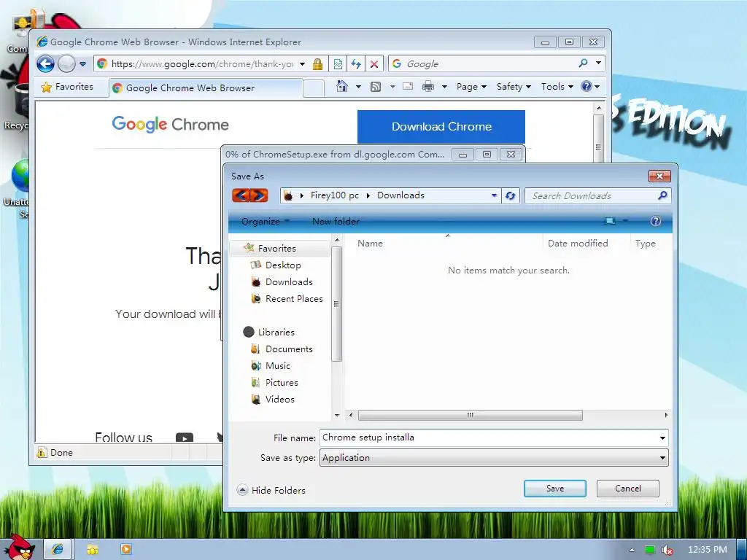Open Internet Explorer from the taskbar
This screenshot has height=560, width=747.
tap(58, 550)
